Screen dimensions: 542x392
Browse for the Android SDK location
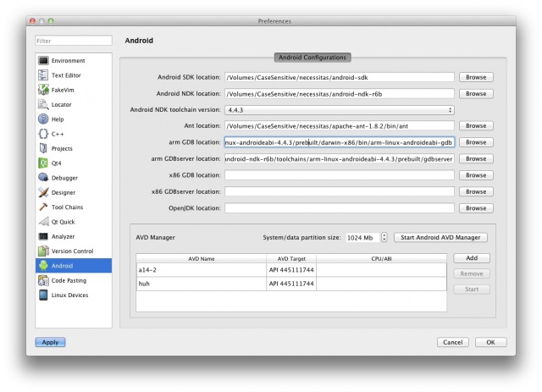pyautogui.click(x=476, y=78)
